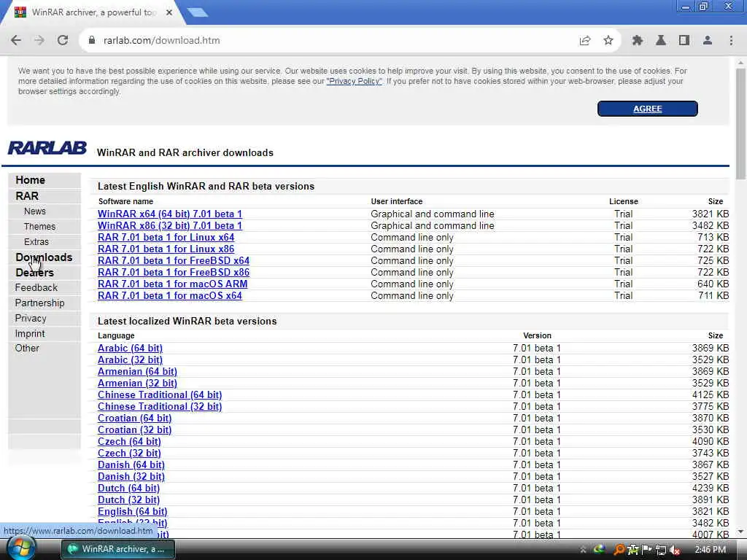
Task: Click the Armenian (64 bit) download link
Action: [x=137, y=371]
